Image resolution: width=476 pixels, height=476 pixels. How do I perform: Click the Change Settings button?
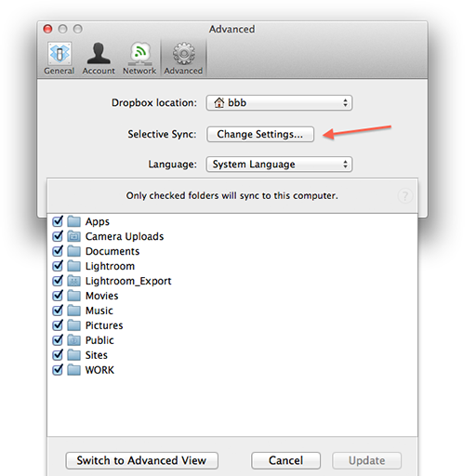coord(260,134)
